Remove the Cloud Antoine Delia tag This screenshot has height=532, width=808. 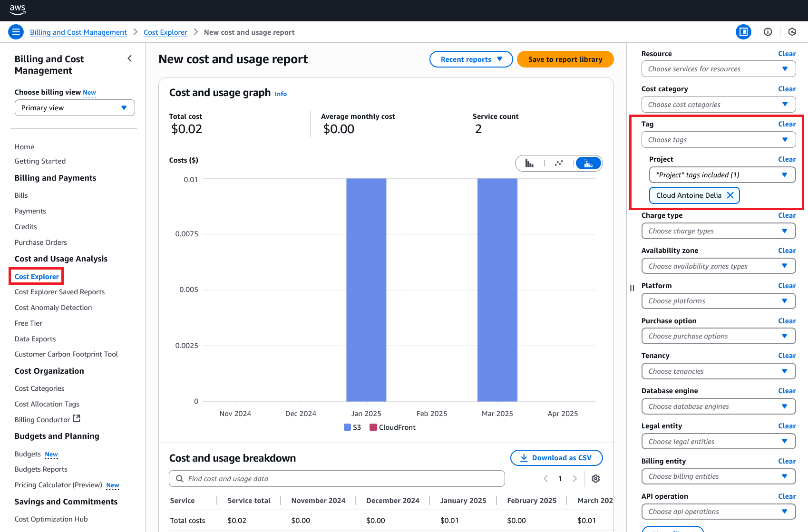click(x=730, y=195)
